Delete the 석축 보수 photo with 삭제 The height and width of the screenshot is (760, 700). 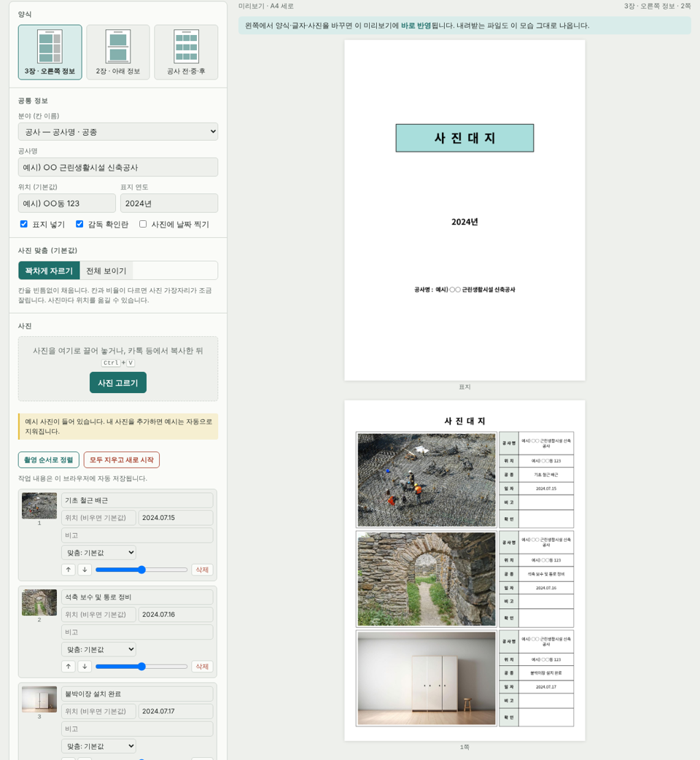point(202,667)
